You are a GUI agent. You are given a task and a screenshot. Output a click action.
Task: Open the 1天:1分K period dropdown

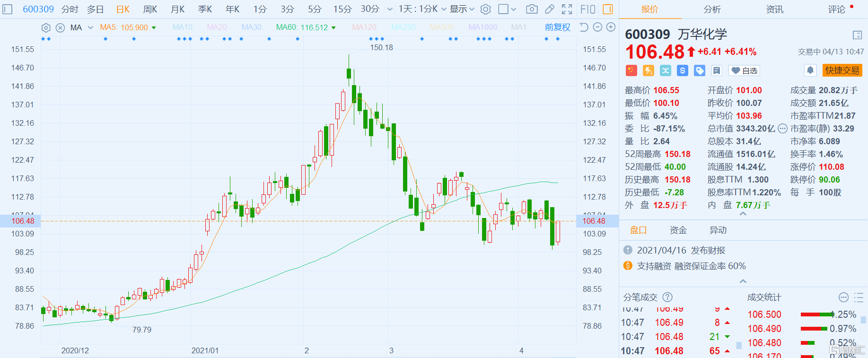click(x=422, y=9)
